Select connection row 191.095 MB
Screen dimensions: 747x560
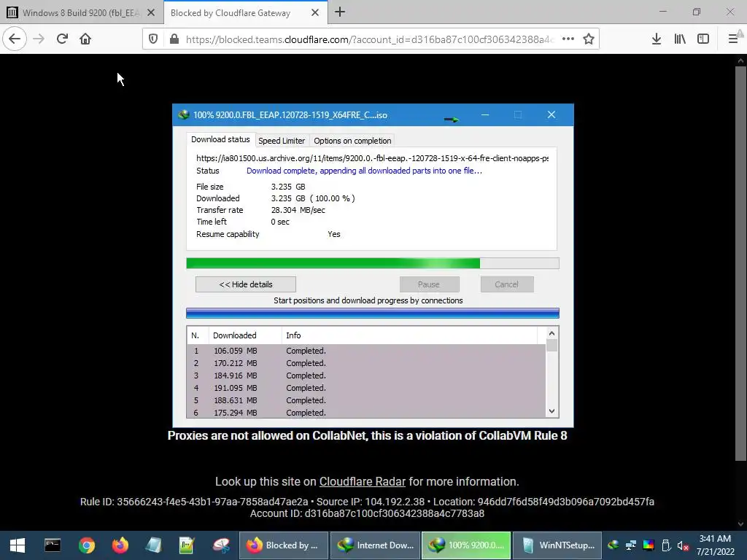pos(366,388)
